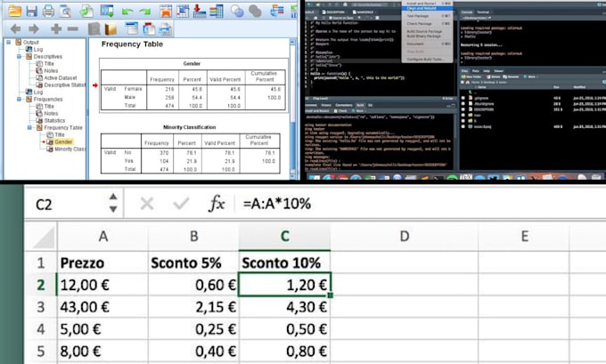
Task: Tick checkbox beside DESCRIPTION in Files pane
Action: pyautogui.click(x=463, y=109)
